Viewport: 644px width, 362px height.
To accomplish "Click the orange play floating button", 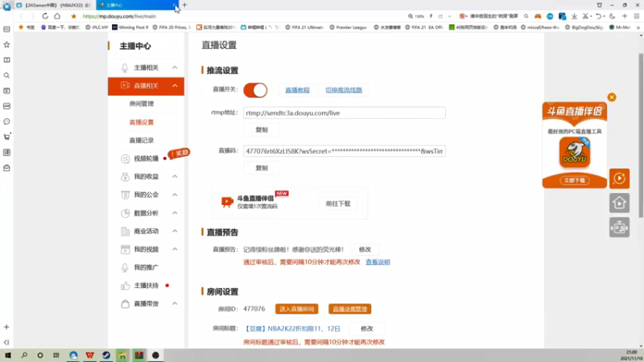I will click(619, 179).
